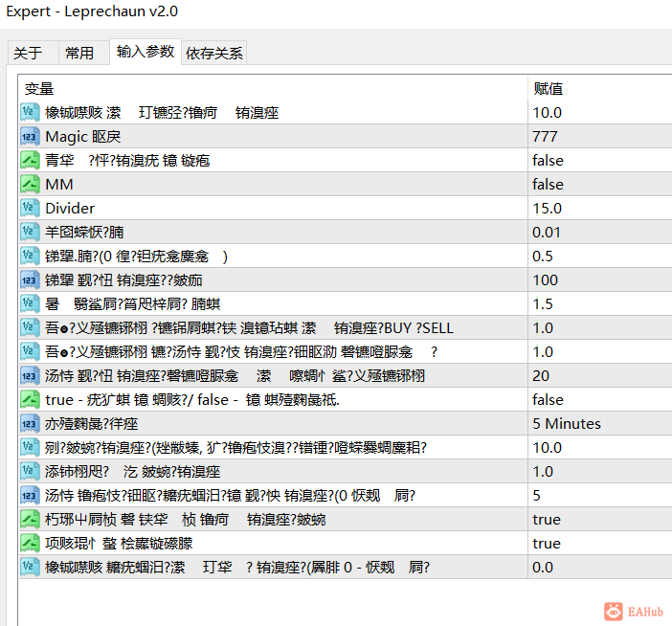
Task: Click the integer icon on 5 Minutes row
Action: (x=30, y=424)
